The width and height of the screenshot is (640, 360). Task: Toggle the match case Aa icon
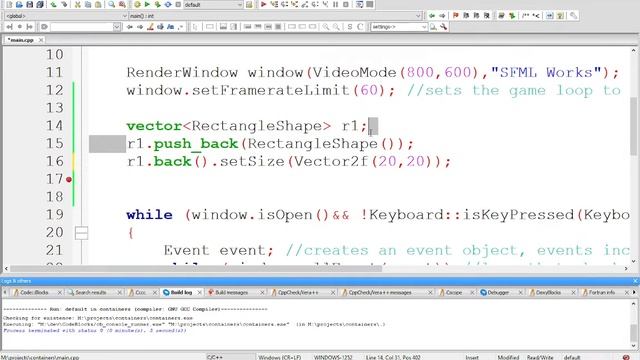171,27
